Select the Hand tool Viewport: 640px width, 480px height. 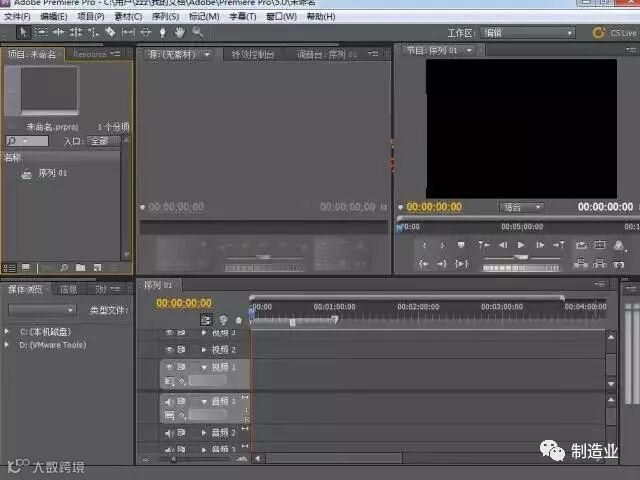coord(180,32)
